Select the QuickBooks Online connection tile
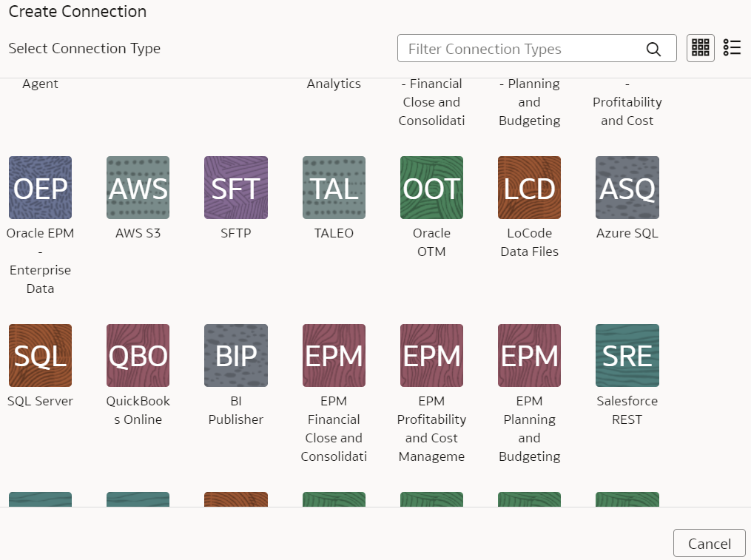 (138, 356)
